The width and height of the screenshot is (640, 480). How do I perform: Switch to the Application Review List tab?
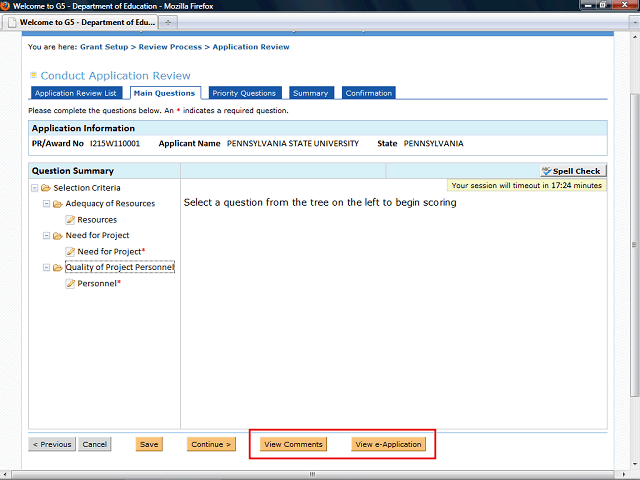[x=76, y=93]
